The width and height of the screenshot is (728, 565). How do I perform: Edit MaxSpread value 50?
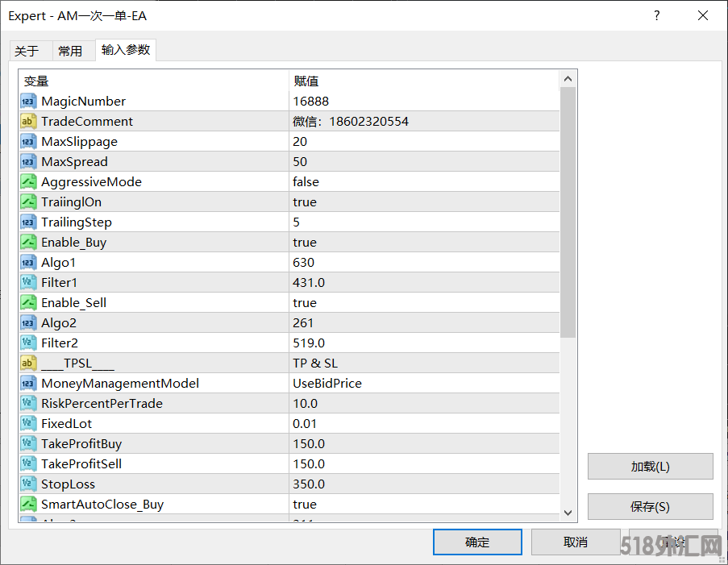pyautogui.click(x=424, y=161)
